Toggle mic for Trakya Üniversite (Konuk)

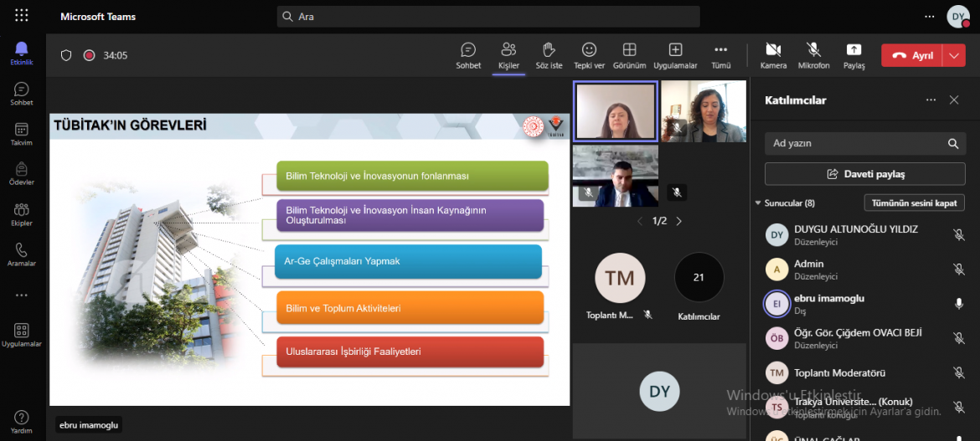tap(958, 407)
